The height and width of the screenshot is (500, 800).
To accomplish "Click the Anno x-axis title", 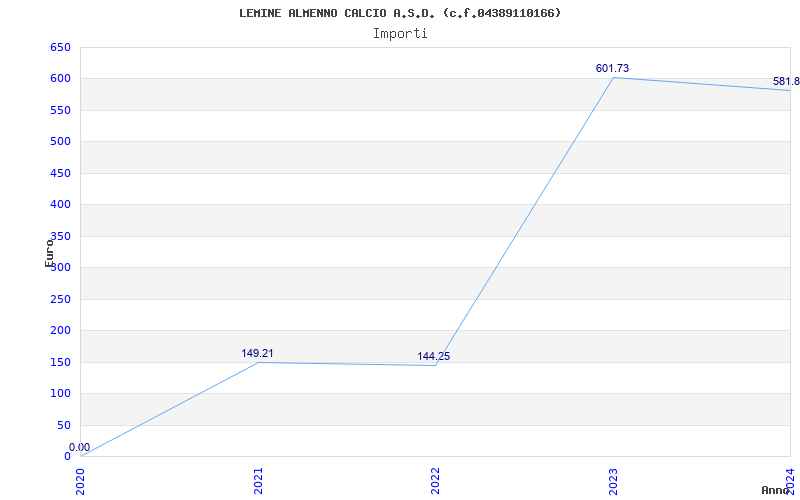I will point(776,490).
